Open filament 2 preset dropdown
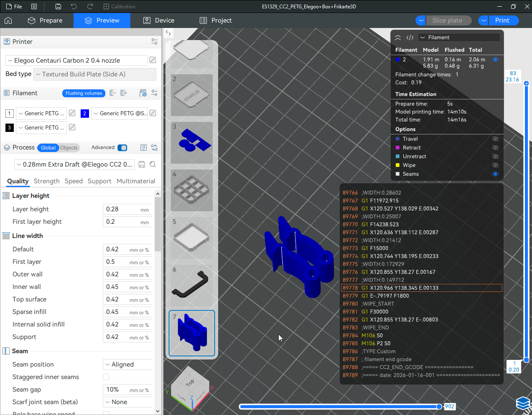532x415 pixels. [120, 114]
